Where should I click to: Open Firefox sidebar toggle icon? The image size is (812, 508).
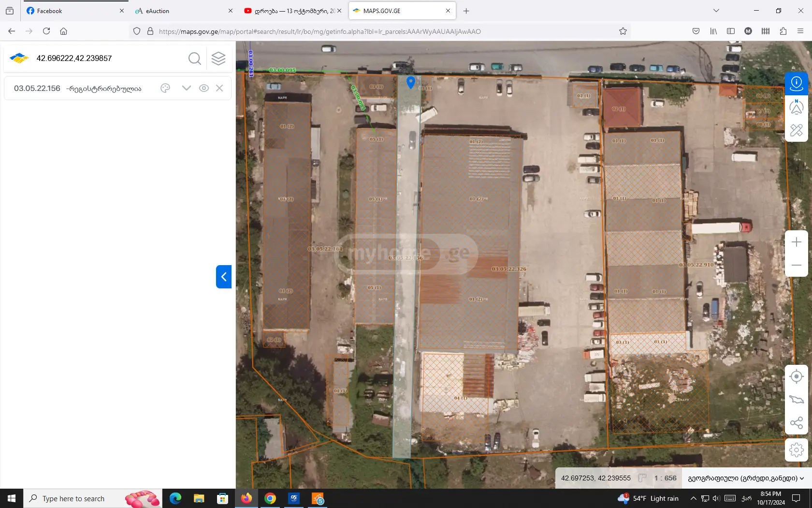click(731, 31)
